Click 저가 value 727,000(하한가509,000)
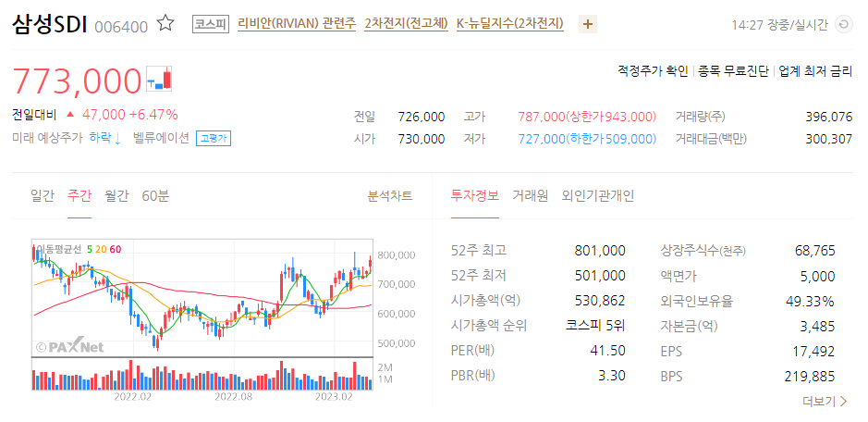Screen dimensions: 868x422 coord(587,139)
